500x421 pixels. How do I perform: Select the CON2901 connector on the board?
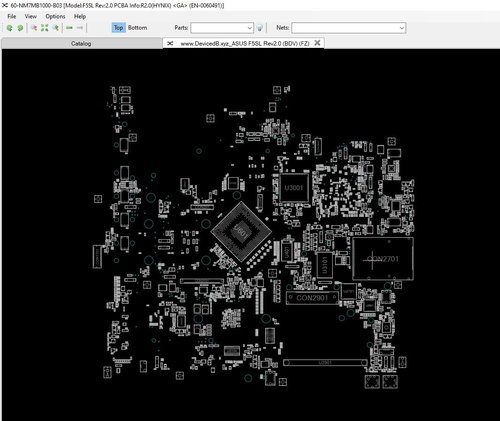(312, 298)
